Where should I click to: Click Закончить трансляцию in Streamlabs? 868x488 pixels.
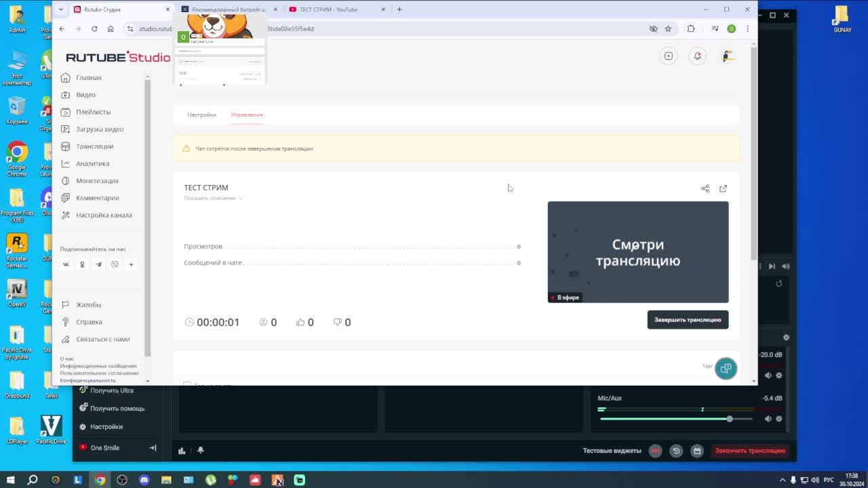point(750,451)
